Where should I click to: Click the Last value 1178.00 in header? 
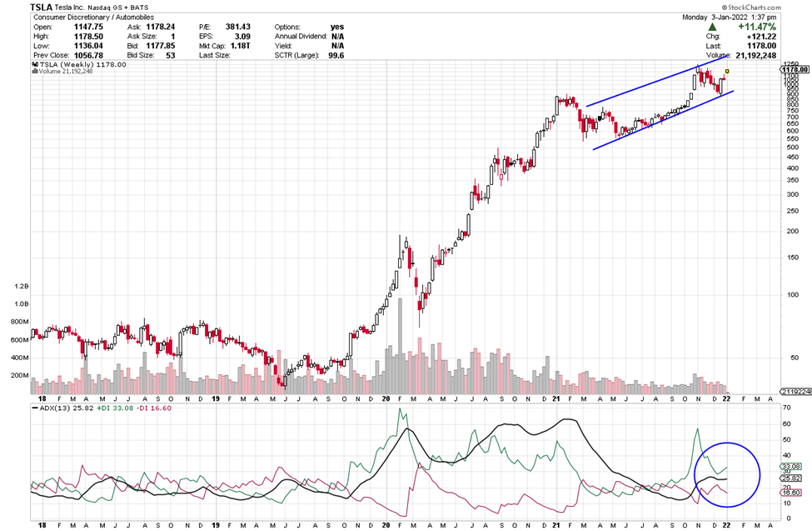tap(761, 46)
